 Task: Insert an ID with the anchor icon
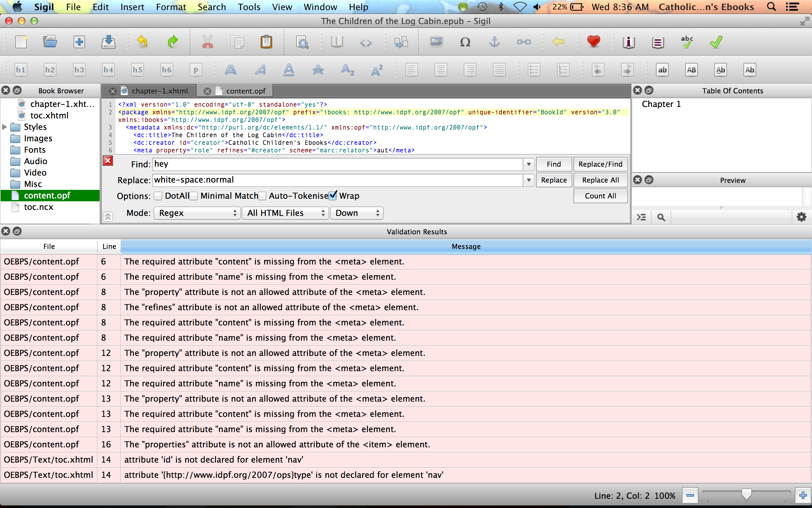pos(494,42)
